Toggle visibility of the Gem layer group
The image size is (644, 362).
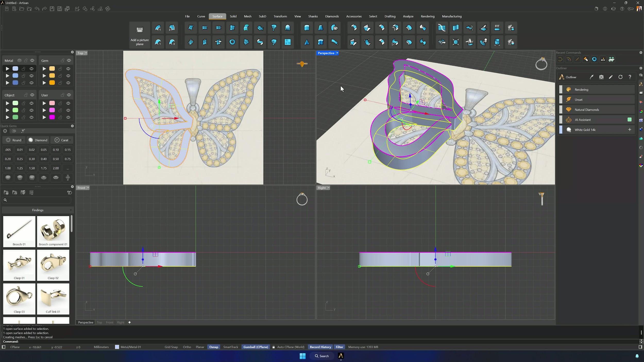[69, 61]
